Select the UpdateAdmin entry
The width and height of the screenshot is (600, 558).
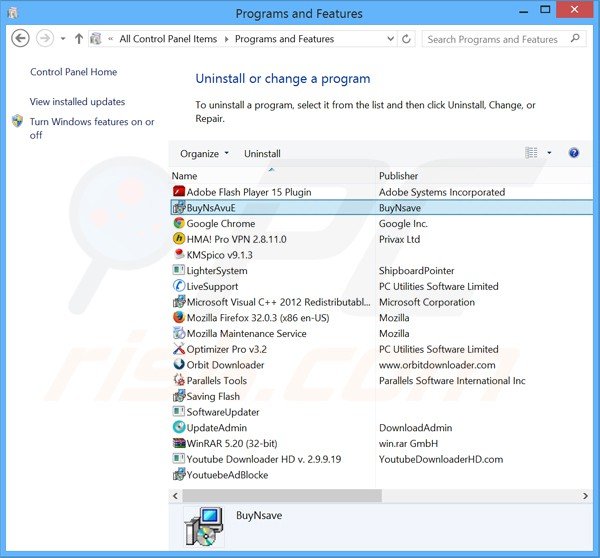[216, 428]
